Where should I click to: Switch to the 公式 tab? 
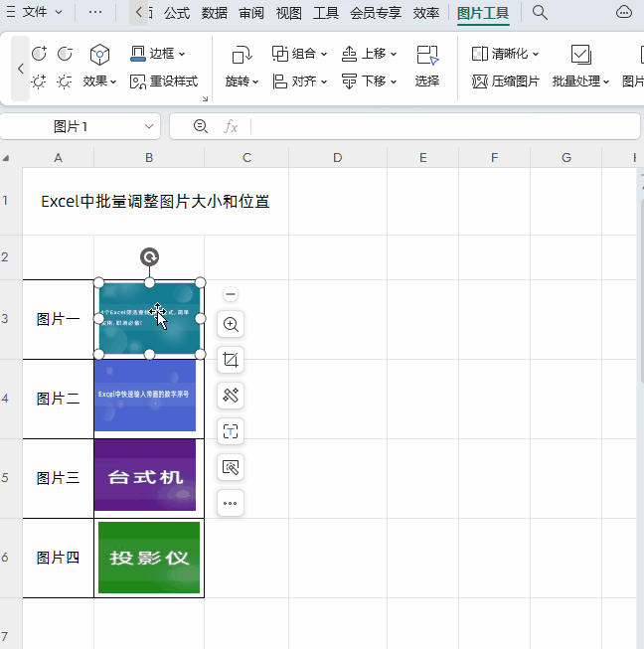[x=177, y=13]
